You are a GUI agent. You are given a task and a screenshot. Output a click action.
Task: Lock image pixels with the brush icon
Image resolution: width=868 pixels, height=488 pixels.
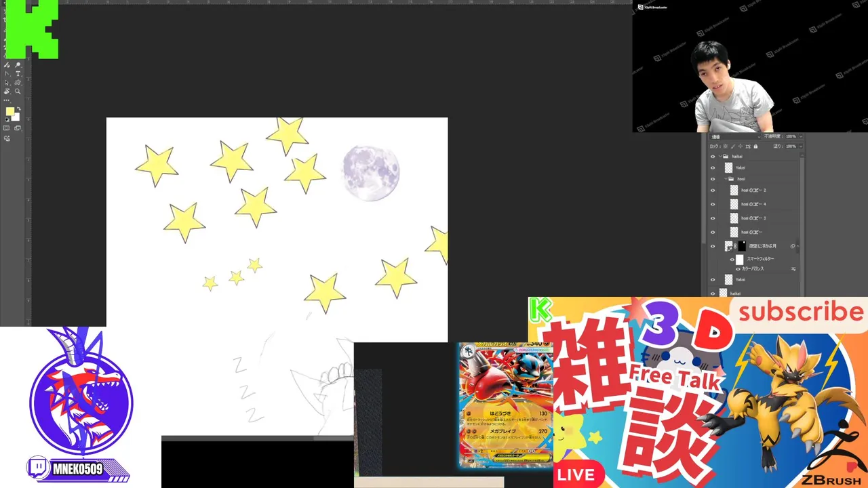pos(733,146)
